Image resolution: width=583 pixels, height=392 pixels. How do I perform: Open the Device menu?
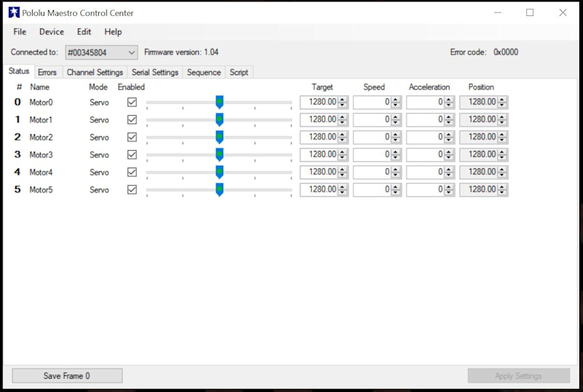tap(51, 32)
